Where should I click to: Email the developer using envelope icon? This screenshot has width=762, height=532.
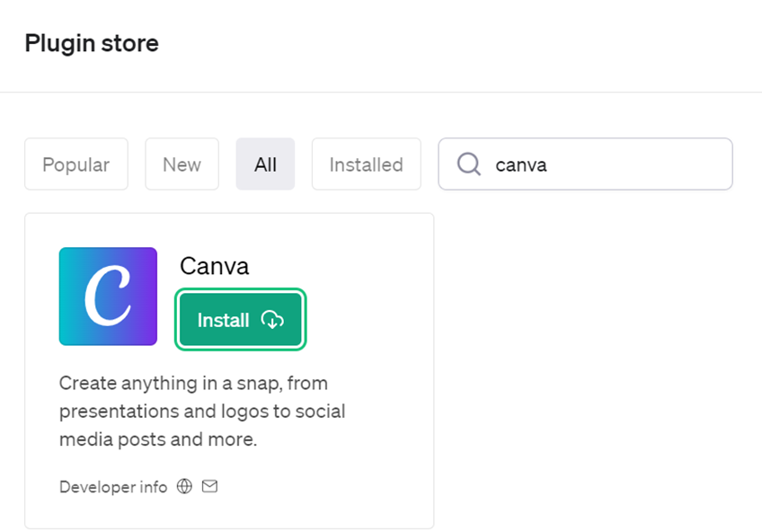tap(209, 486)
